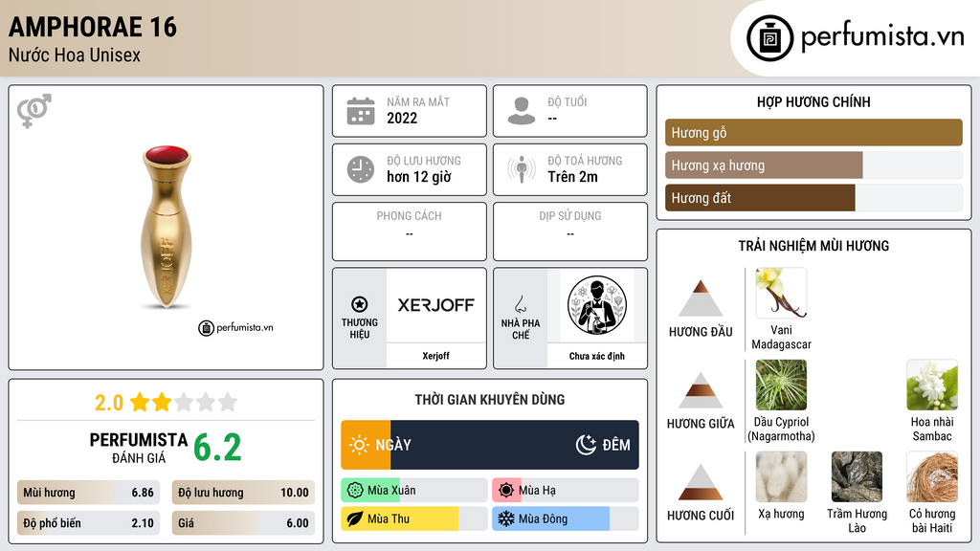Click the HƯƠNG CUỐI label

(701, 516)
